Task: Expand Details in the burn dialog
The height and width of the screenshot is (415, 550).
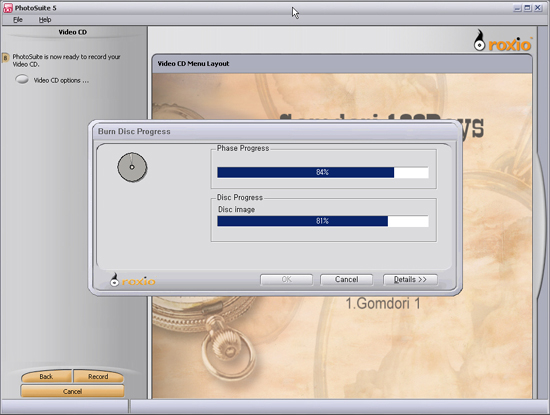Action: point(410,280)
